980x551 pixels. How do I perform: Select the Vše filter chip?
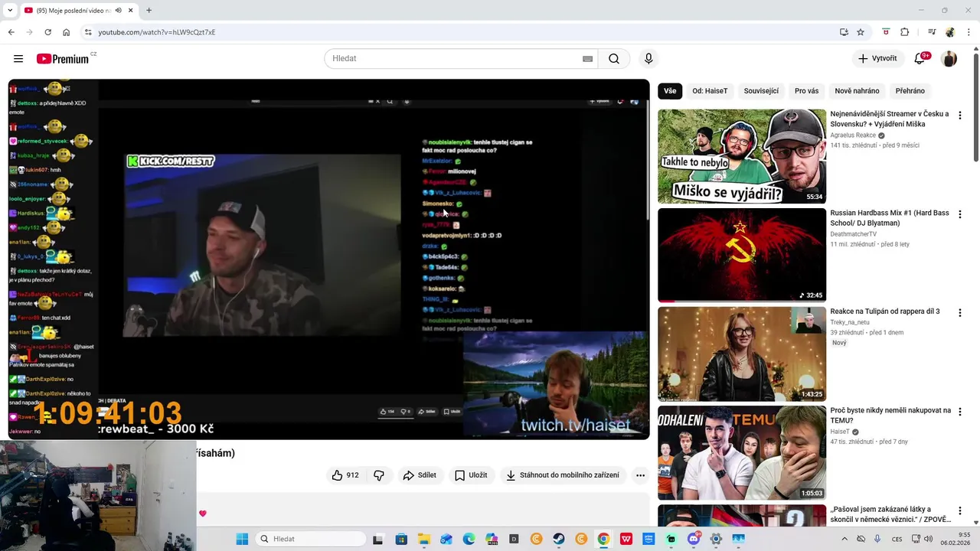click(670, 91)
